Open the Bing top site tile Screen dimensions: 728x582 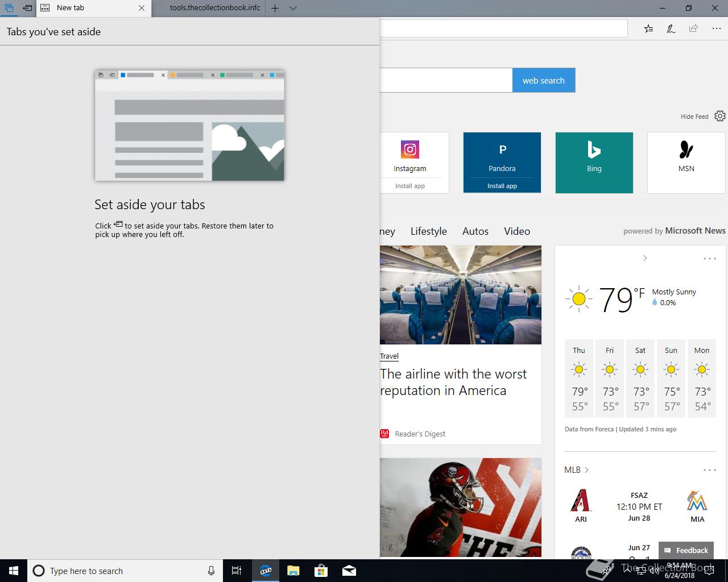pyautogui.click(x=594, y=163)
